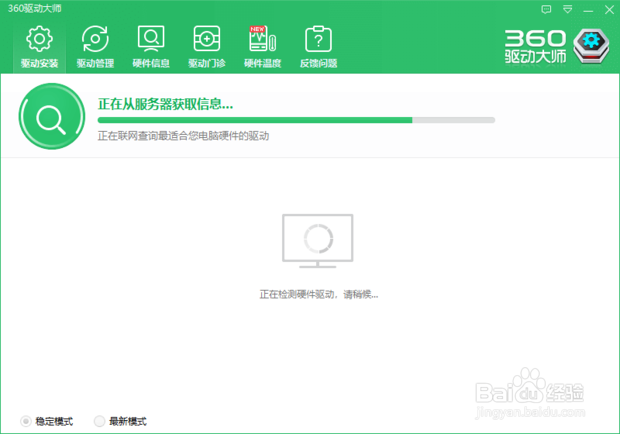Select the 稳定模式 radio button

[x=26, y=421]
